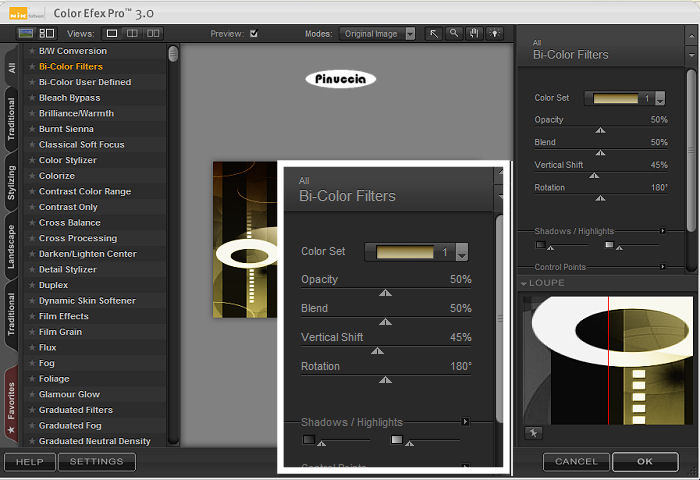Viewport: 700px width, 480px height.
Task: Click the star beside Film Grain
Action: 32,332
